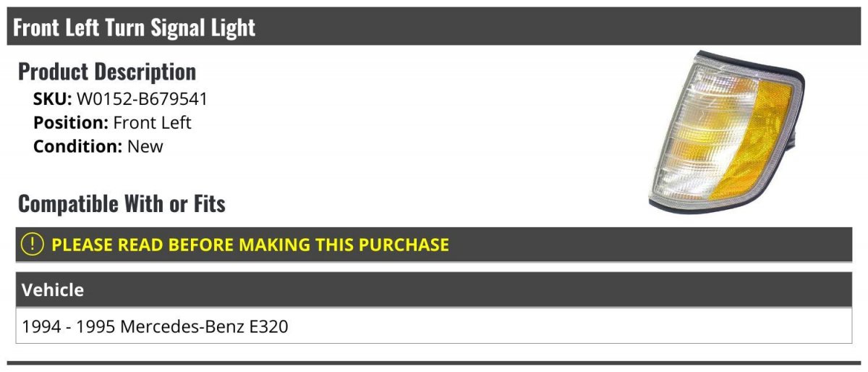Click the Compatible With or Fits heading
868x372 pixels.
[122, 204]
